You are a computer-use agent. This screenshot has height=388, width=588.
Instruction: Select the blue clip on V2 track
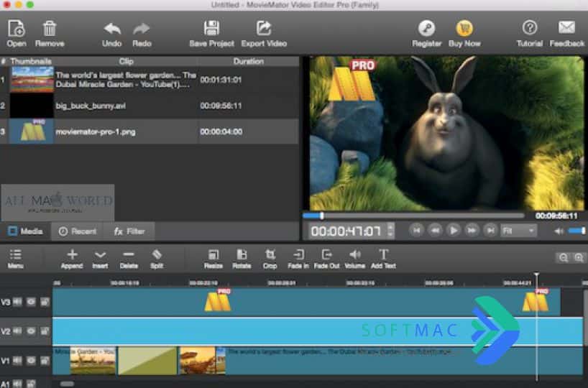click(318, 331)
